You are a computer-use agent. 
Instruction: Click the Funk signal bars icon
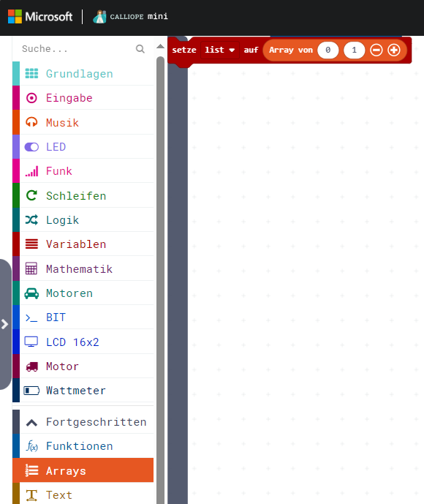point(31,171)
